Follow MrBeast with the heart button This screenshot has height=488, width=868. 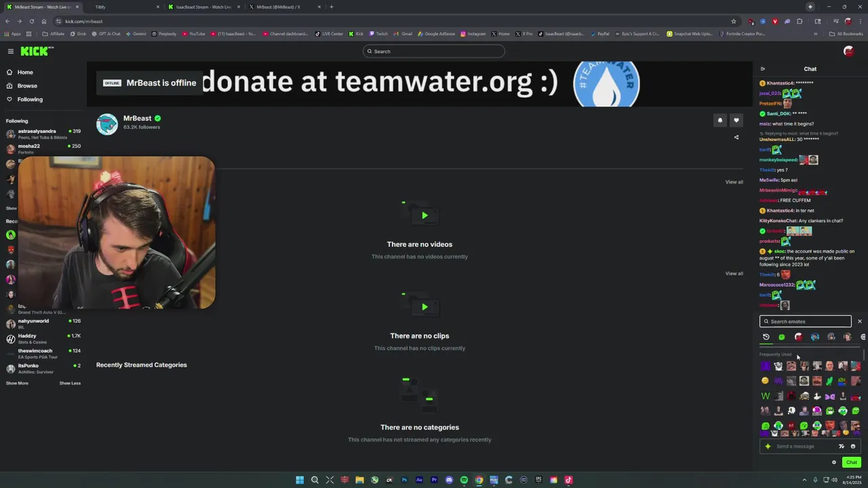(736, 121)
